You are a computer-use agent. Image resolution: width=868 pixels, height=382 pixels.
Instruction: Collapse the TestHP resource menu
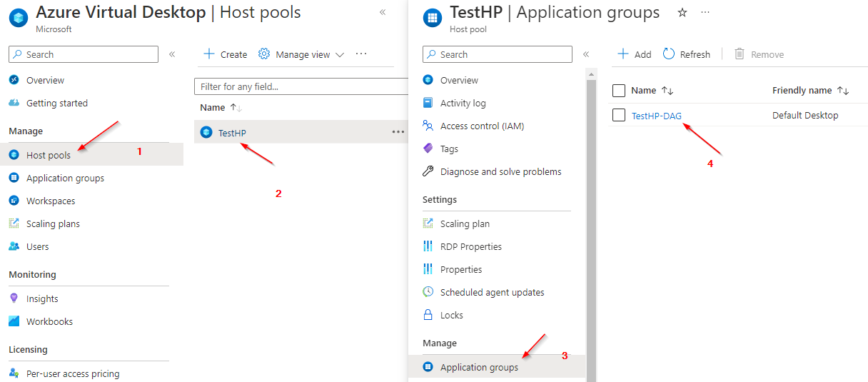click(x=586, y=54)
